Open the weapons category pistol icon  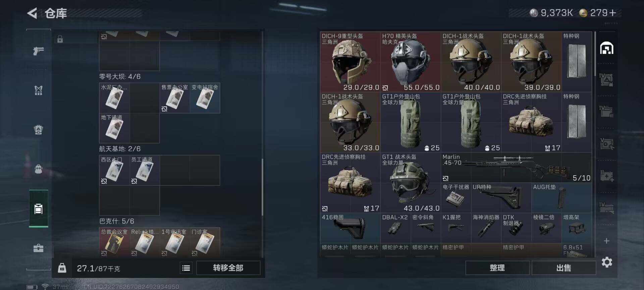click(x=38, y=51)
